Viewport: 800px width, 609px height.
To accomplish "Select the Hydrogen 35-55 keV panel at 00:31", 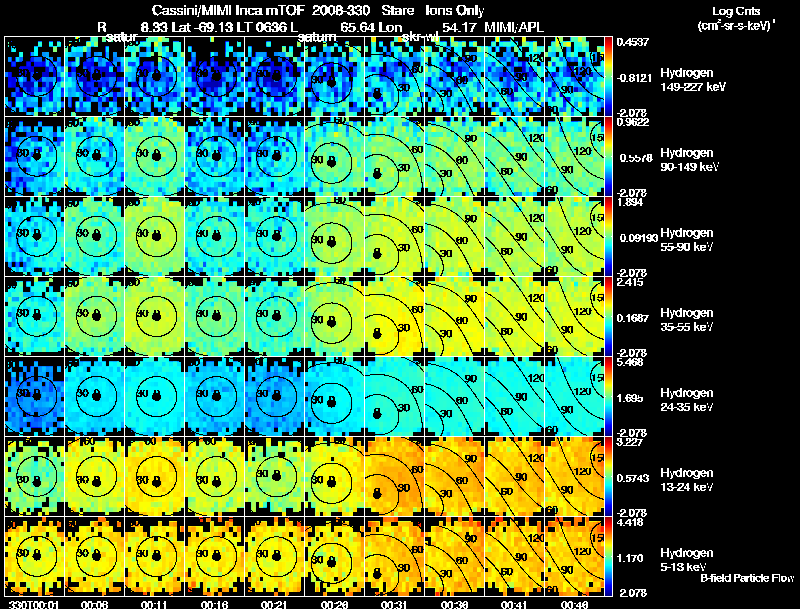I will [395, 317].
